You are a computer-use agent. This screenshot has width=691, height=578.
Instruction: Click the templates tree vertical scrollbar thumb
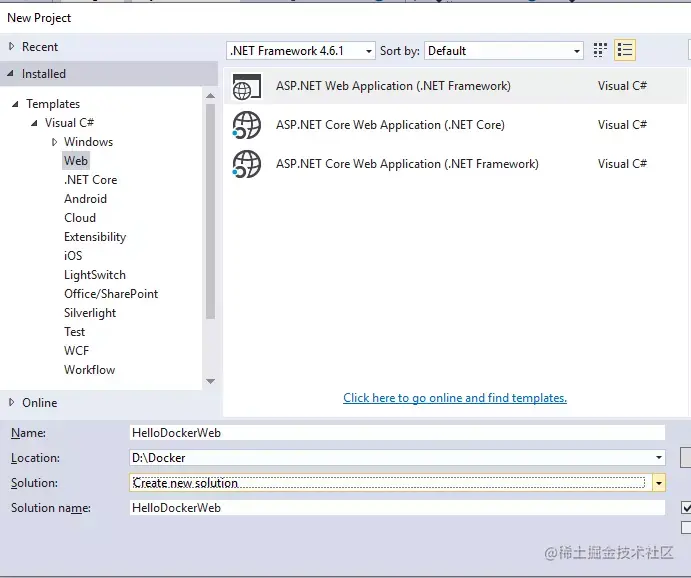pyautogui.click(x=211, y=211)
